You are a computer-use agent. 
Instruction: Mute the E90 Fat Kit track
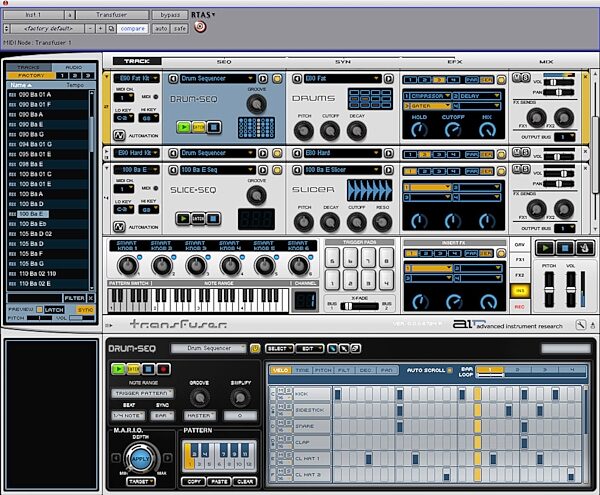pyautogui.click(x=517, y=77)
